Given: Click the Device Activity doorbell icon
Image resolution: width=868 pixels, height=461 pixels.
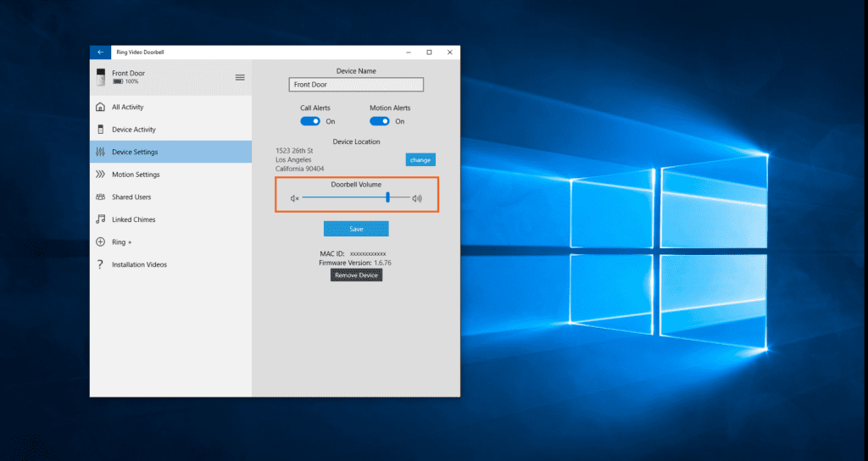Looking at the screenshot, I should [x=100, y=130].
